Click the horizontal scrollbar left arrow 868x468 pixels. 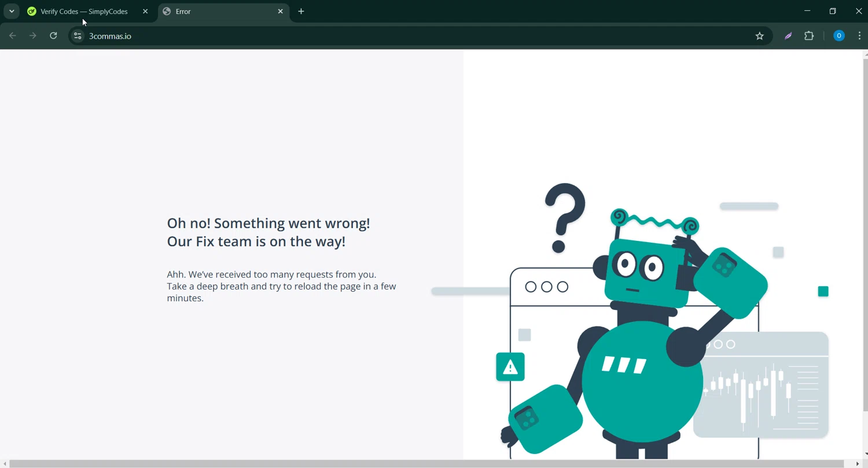[x=4, y=464]
